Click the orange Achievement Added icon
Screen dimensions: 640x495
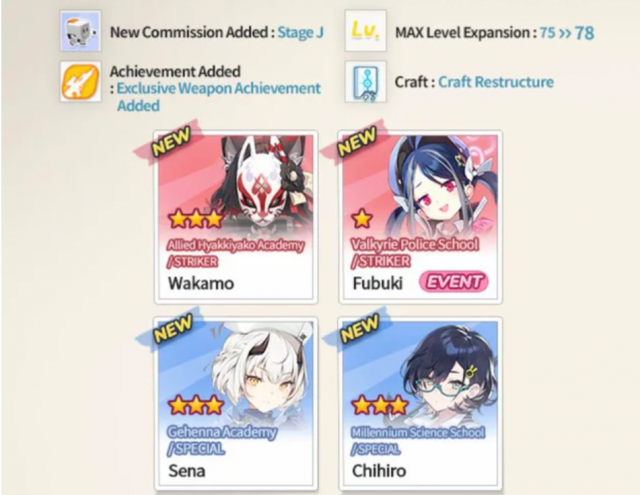[x=80, y=82]
